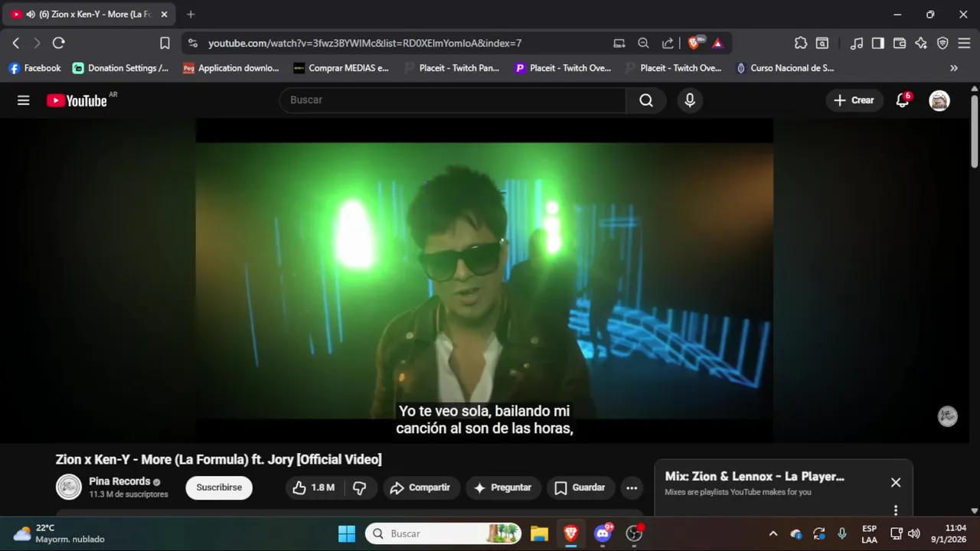Open the YouTube guide hamburger menu
The image size is (980, 551).
(x=24, y=100)
